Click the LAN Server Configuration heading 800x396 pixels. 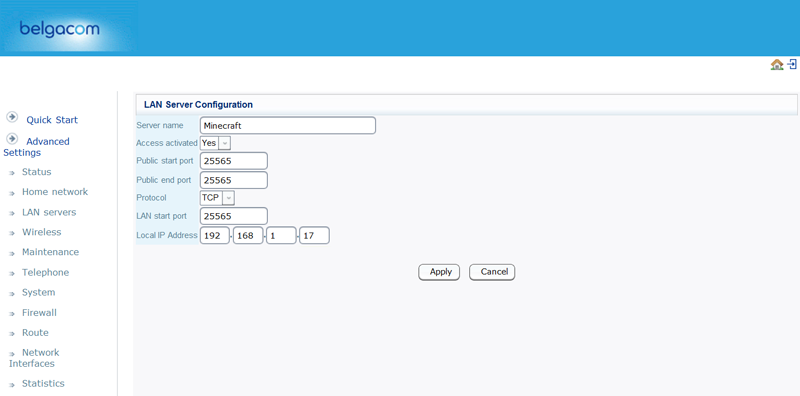198,105
